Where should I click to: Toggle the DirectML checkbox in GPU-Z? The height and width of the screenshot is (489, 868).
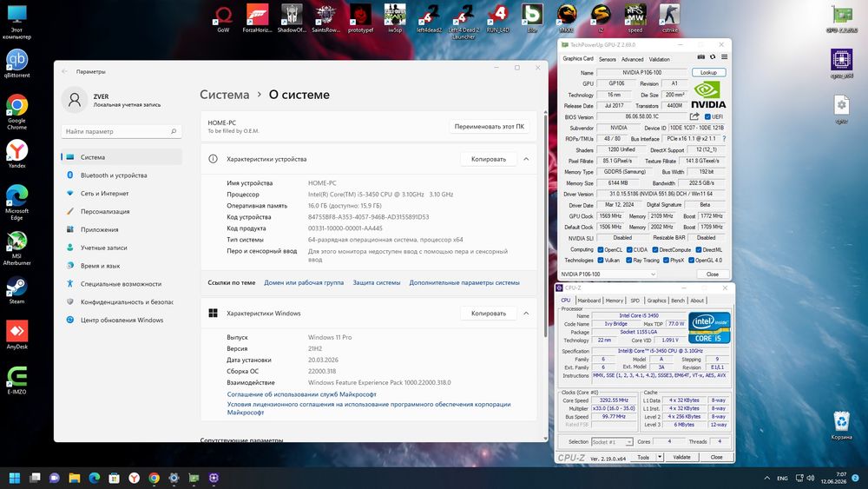(x=699, y=250)
